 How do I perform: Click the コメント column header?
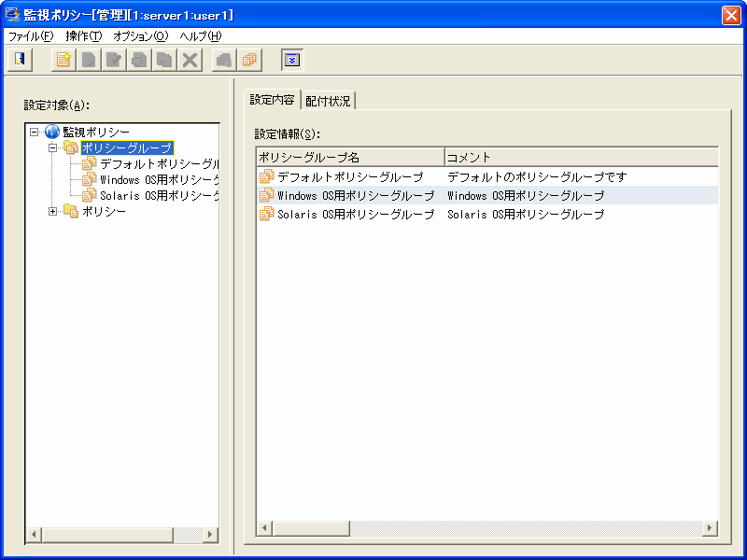click(581, 157)
